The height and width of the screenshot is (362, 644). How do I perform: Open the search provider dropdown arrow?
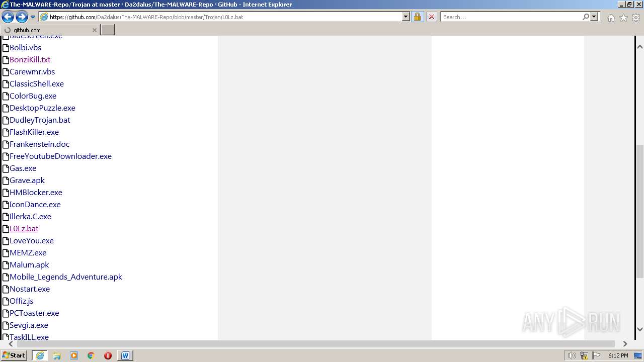pyautogui.click(x=594, y=17)
